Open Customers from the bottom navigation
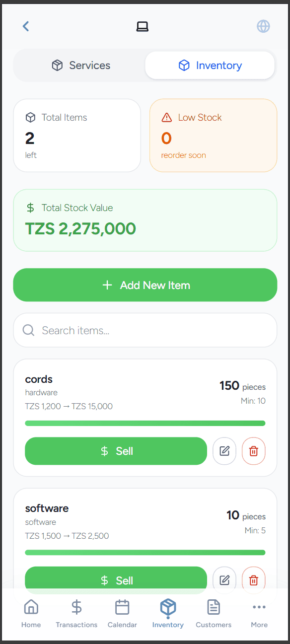Viewport: 290px width, 644px height. click(214, 613)
